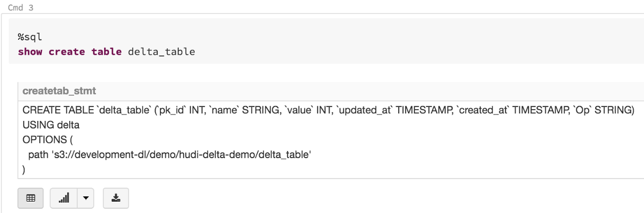644x213 pixels.
Task: Click the closing parenthesis result line
Action: [x=24, y=169]
